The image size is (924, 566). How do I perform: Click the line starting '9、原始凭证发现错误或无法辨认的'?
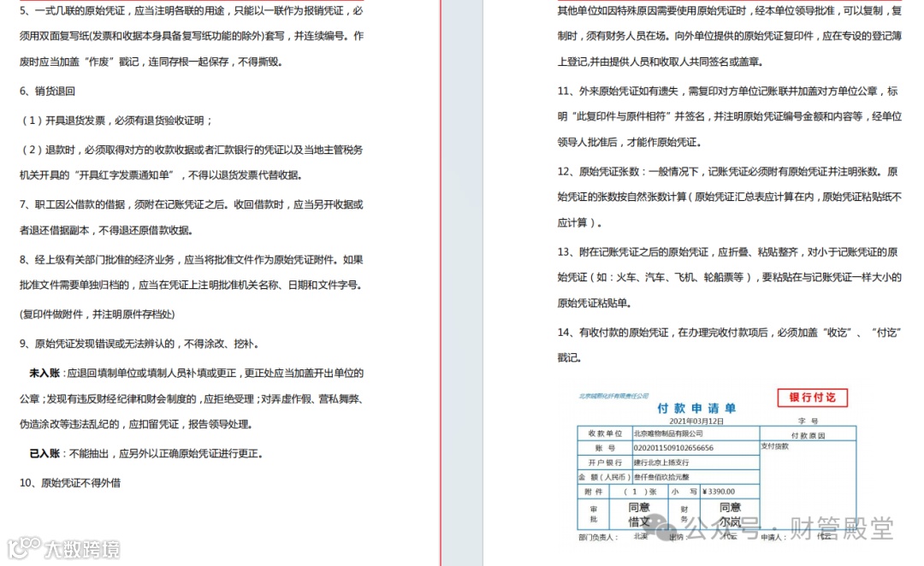[139, 344]
